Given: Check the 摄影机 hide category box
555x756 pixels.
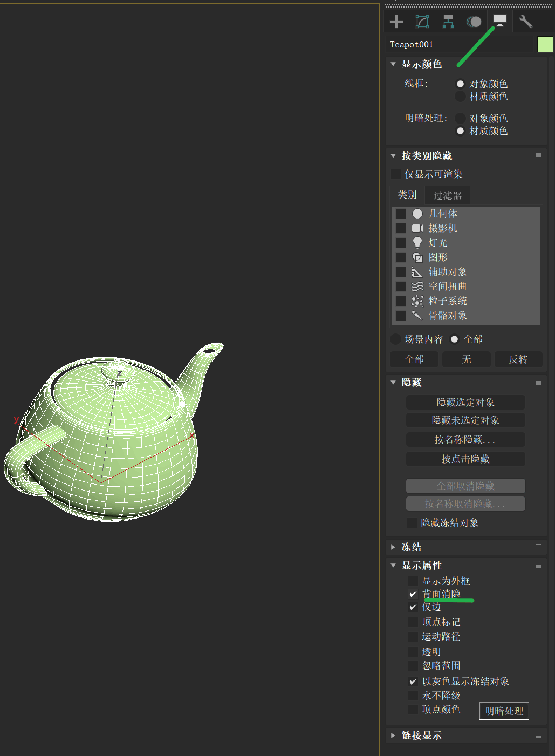Looking at the screenshot, I should pos(401,228).
